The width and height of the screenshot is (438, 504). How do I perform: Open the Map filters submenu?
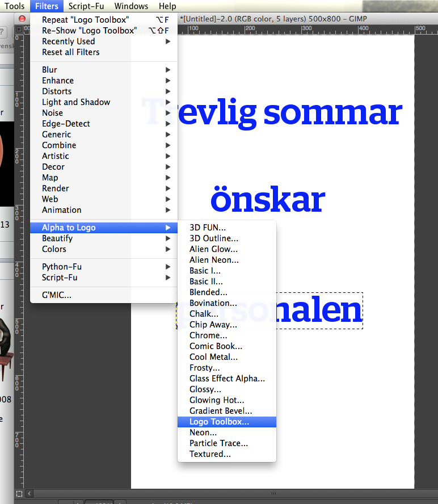(x=104, y=178)
